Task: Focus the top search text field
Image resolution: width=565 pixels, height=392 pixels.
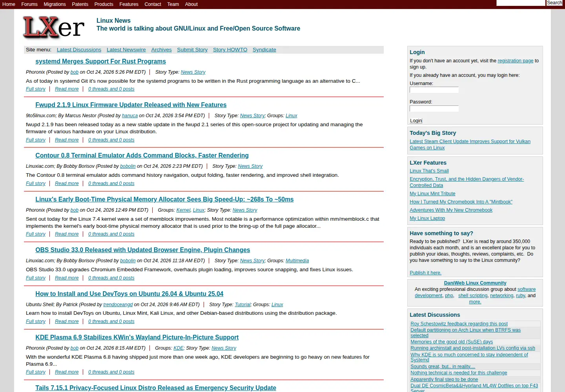Action: click(x=521, y=3)
